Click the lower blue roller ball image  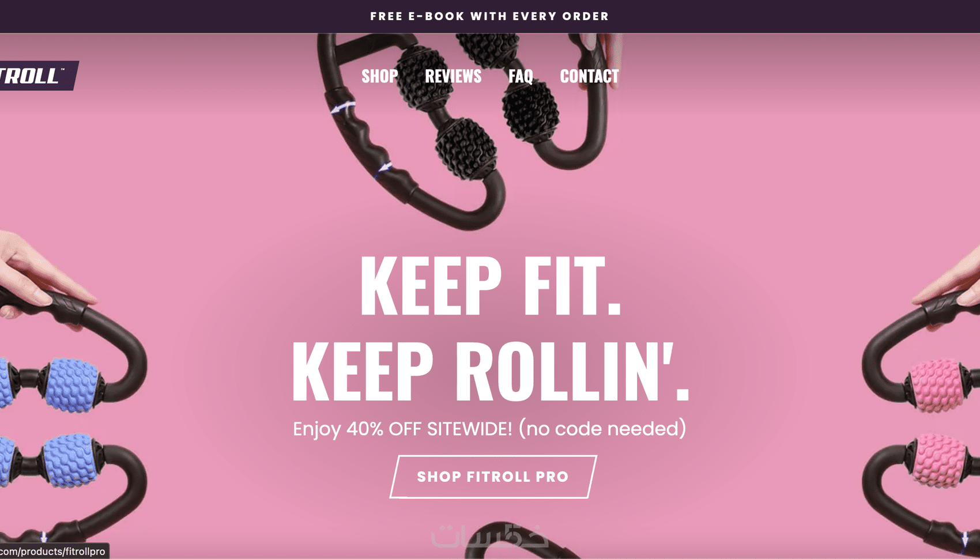(x=70, y=461)
